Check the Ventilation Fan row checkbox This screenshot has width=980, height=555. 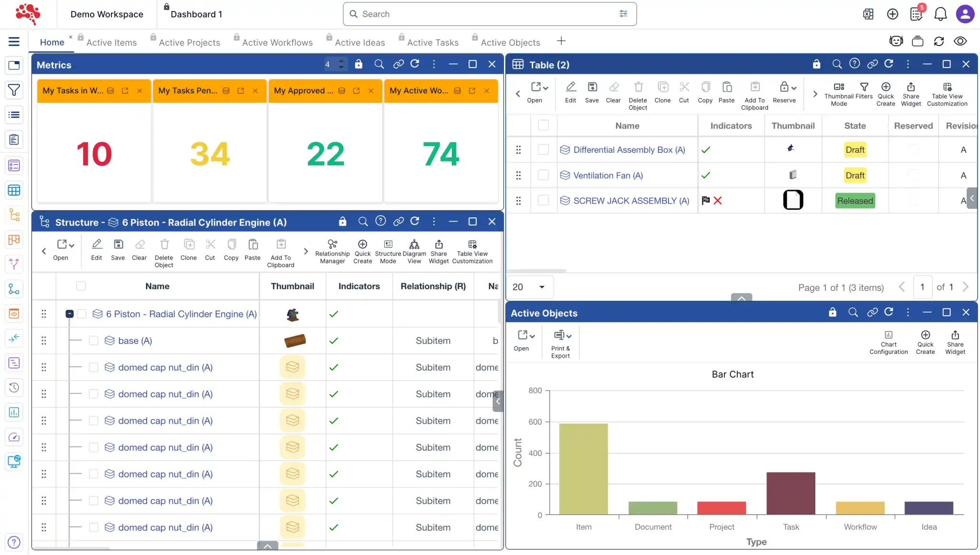click(x=543, y=175)
